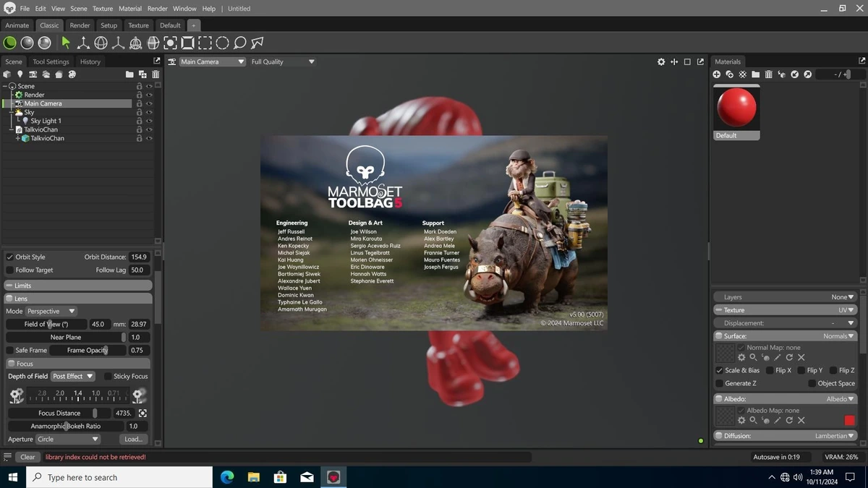This screenshot has width=868, height=488.
Task: Create a new scene folder
Action: pos(129,74)
